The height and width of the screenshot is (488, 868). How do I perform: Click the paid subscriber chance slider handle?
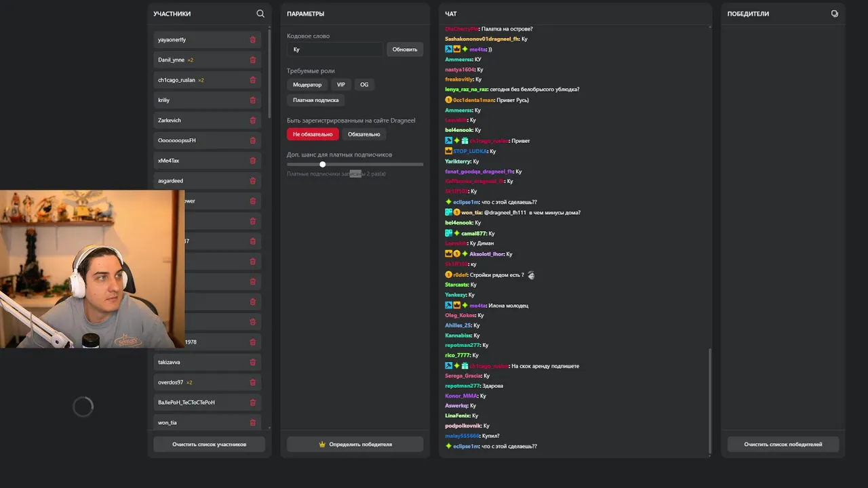click(x=322, y=164)
